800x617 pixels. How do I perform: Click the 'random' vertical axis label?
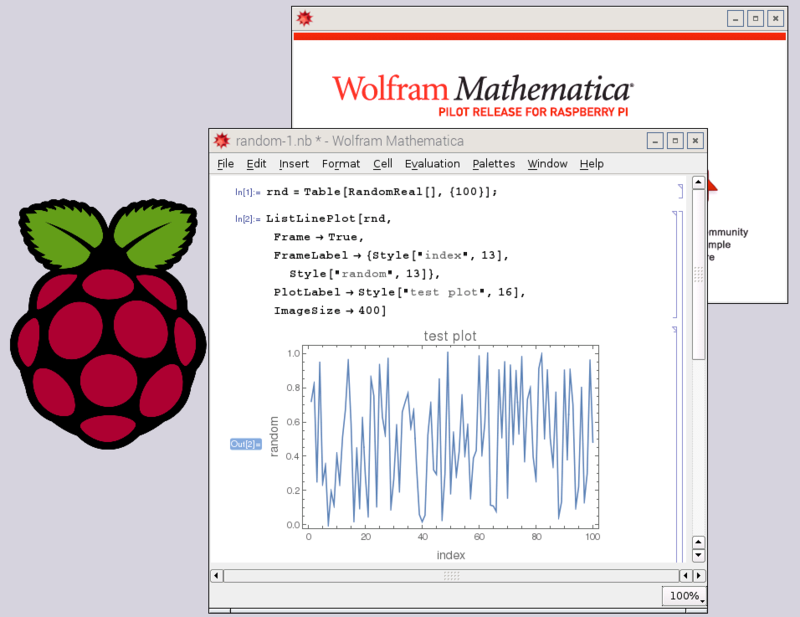tap(274, 436)
